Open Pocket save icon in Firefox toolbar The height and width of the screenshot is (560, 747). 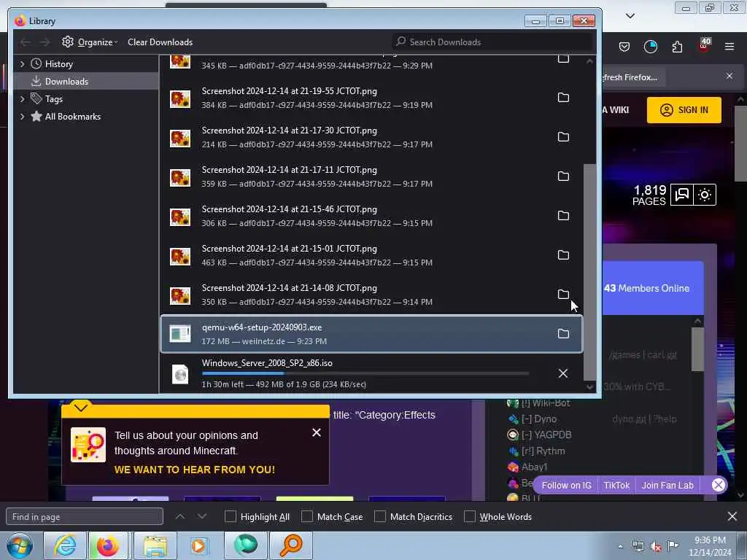click(624, 47)
